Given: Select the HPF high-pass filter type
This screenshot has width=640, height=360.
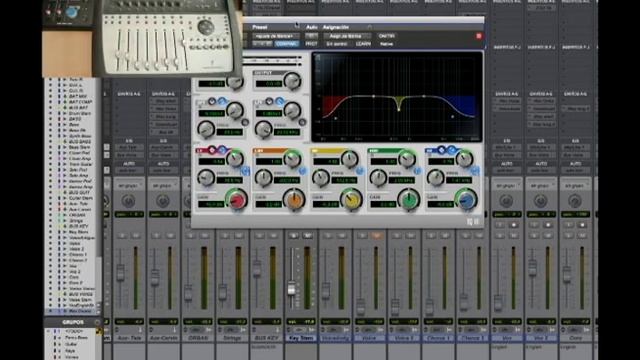Looking at the screenshot, I should point(222,101).
